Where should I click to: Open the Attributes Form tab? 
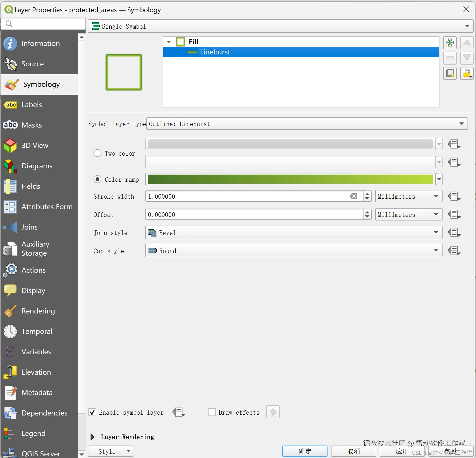(39, 207)
